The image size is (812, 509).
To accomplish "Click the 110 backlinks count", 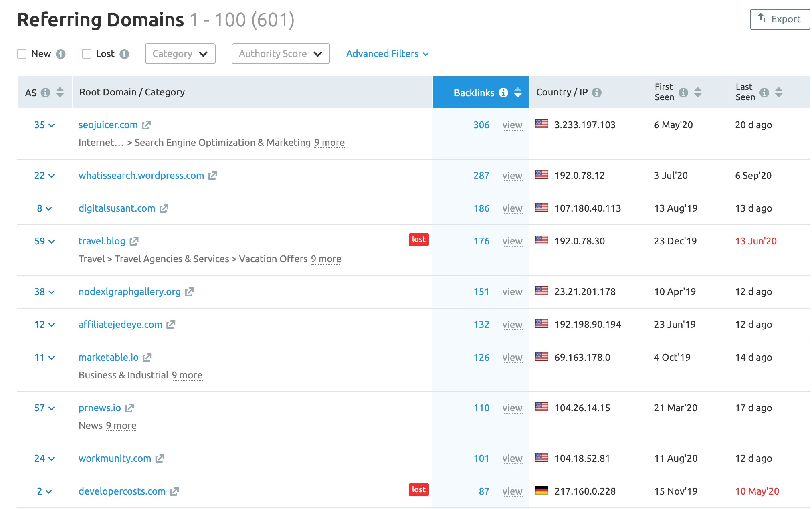I will pyautogui.click(x=481, y=408).
